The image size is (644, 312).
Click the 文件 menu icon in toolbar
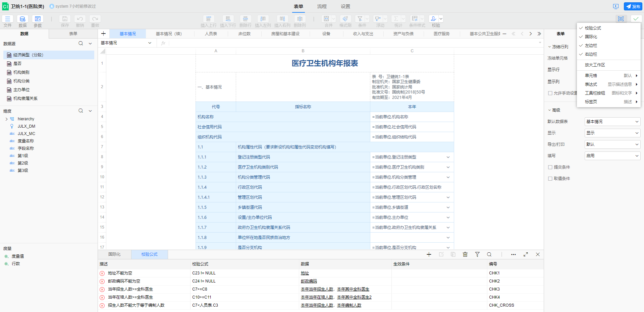(7, 19)
